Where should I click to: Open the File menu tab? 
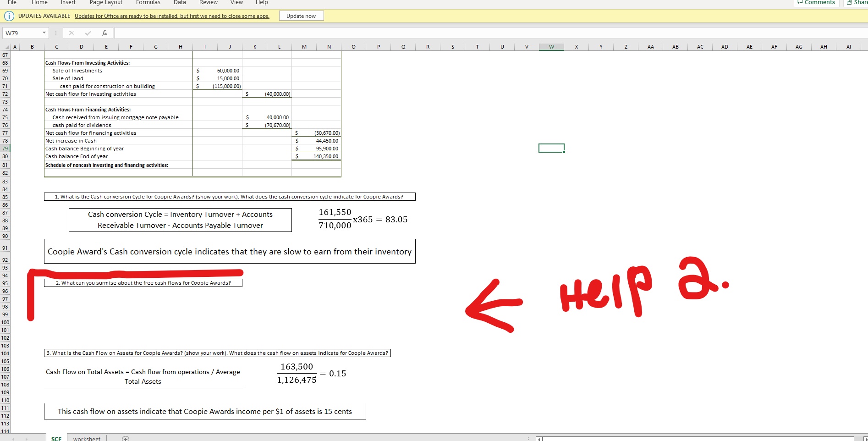pos(12,3)
